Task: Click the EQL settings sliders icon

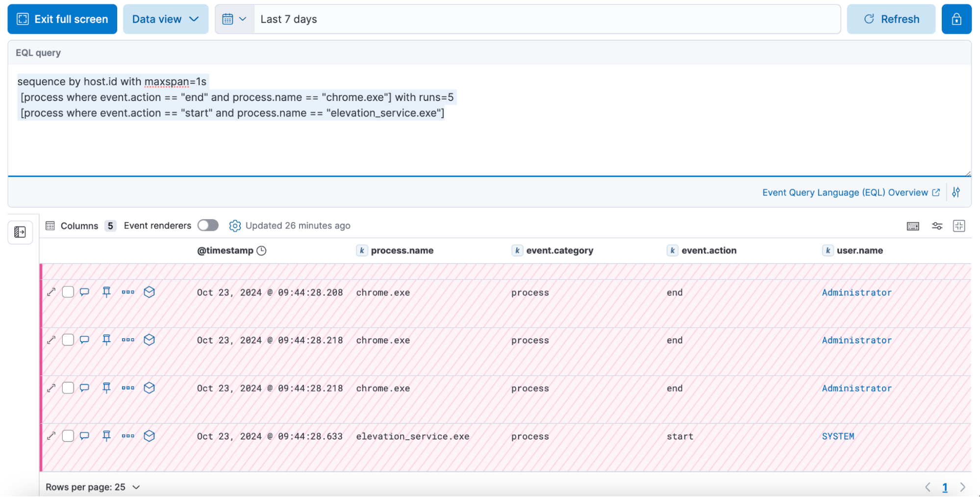Action: click(955, 192)
